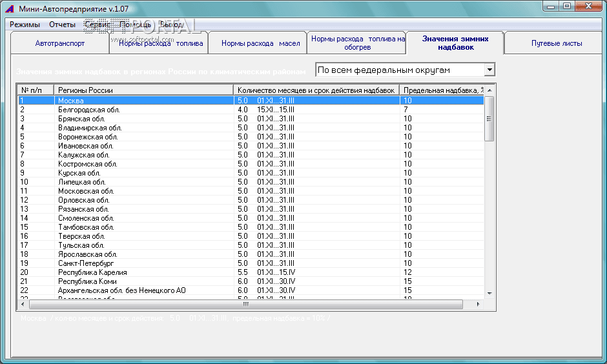Switch to Нормы расхода топлива tab
Screen dimensions: 607x364
pos(159,43)
